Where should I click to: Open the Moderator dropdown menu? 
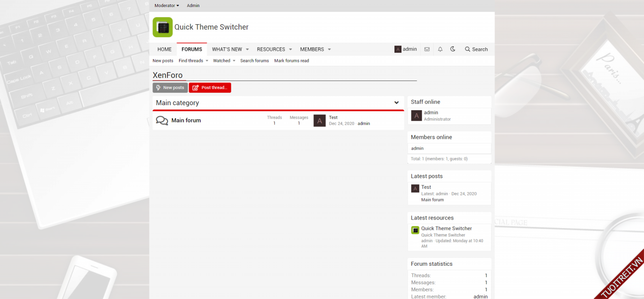(167, 6)
